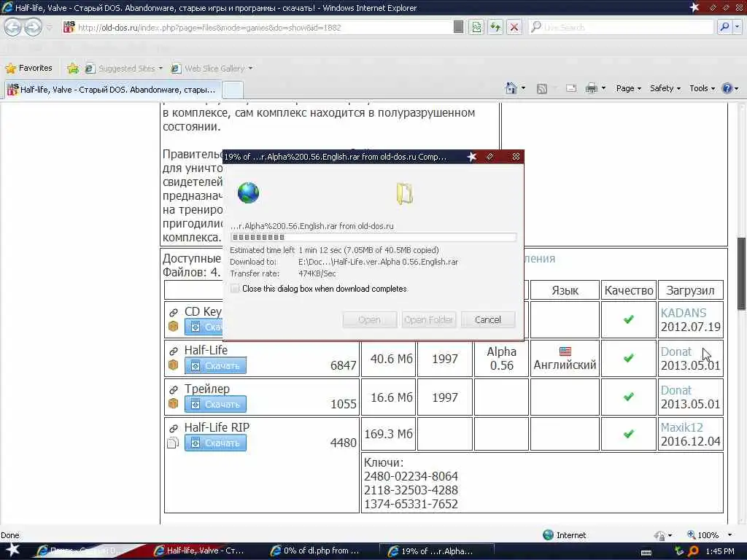This screenshot has height=560, width=747.
Task: Click the taskbar clock showing 1:45 PM
Action: (x=720, y=551)
